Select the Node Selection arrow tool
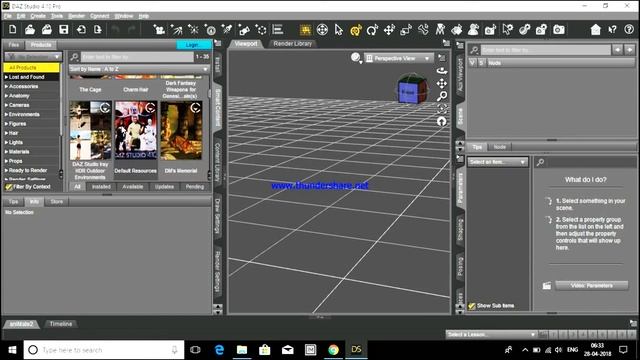Image resolution: width=640 pixels, height=360 pixels. click(x=339, y=30)
